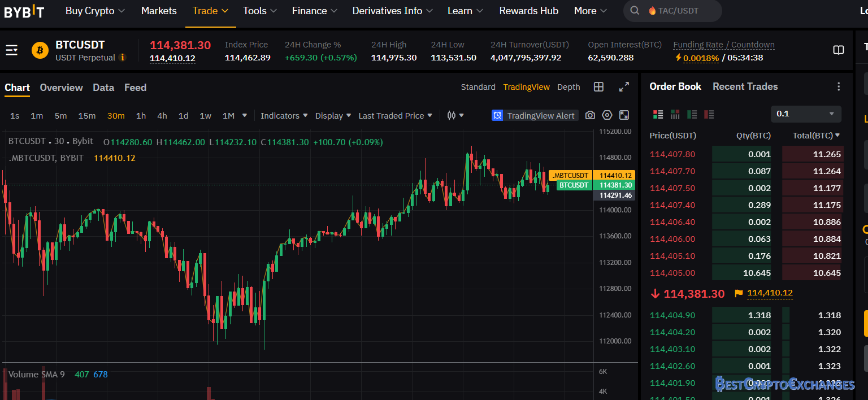Select the 1w timeframe
Image resolution: width=868 pixels, height=400 pixels.
pos(205,116)
